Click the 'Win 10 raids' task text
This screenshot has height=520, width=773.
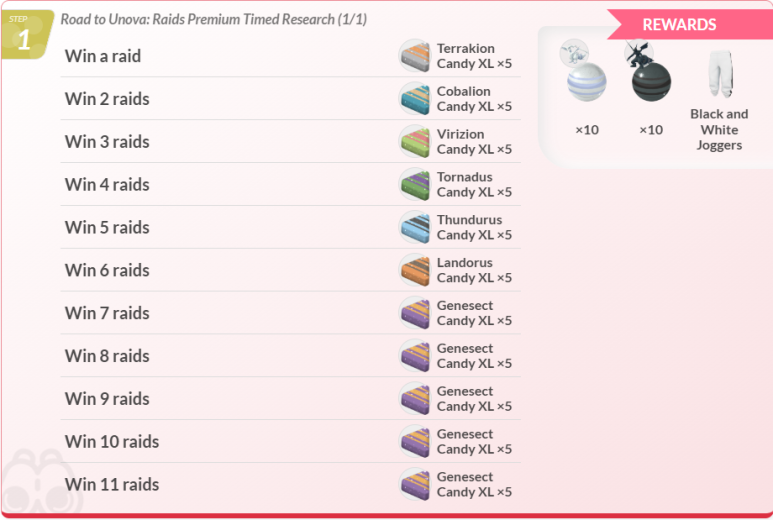pos(112,442)
